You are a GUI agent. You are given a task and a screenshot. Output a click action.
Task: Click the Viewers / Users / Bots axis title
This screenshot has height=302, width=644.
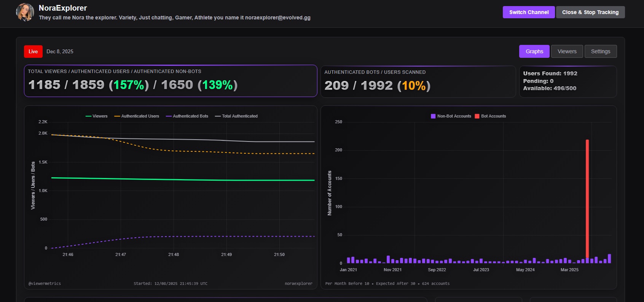[33, 185]
